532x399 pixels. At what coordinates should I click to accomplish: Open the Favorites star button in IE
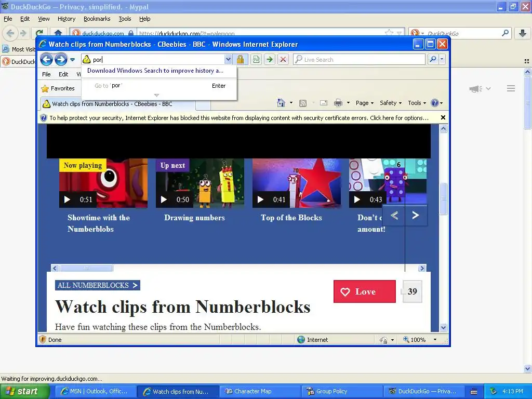tap(58, 88)
